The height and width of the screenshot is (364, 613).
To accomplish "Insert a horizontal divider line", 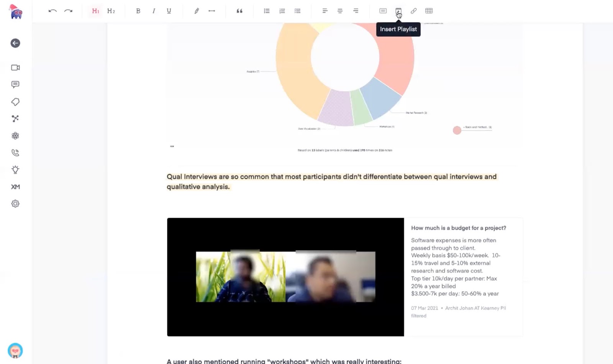I will 211,11.
